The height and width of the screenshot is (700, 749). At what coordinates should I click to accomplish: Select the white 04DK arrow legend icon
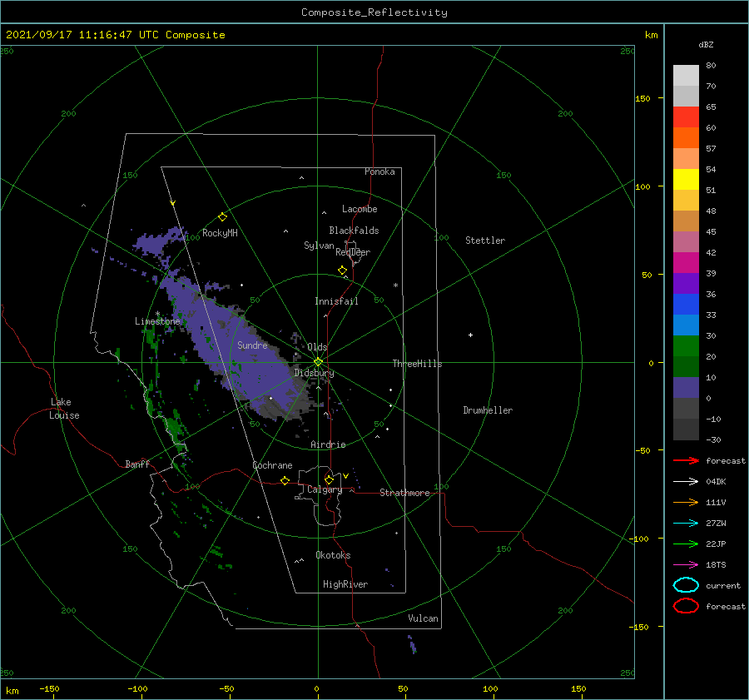[686, 482]
